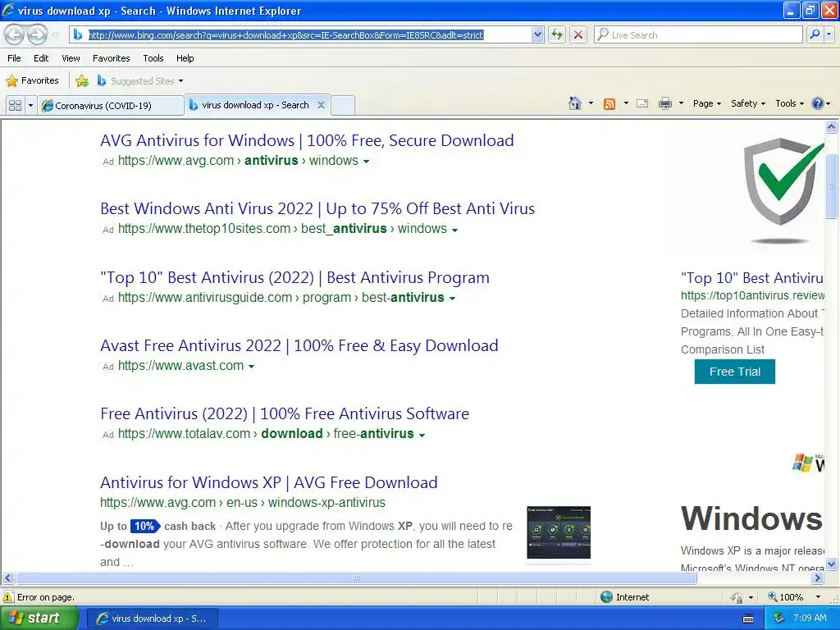This screenshot has height=630, width=840.
Task: Click the address bar URL field
Action: [x=308, y=34]
